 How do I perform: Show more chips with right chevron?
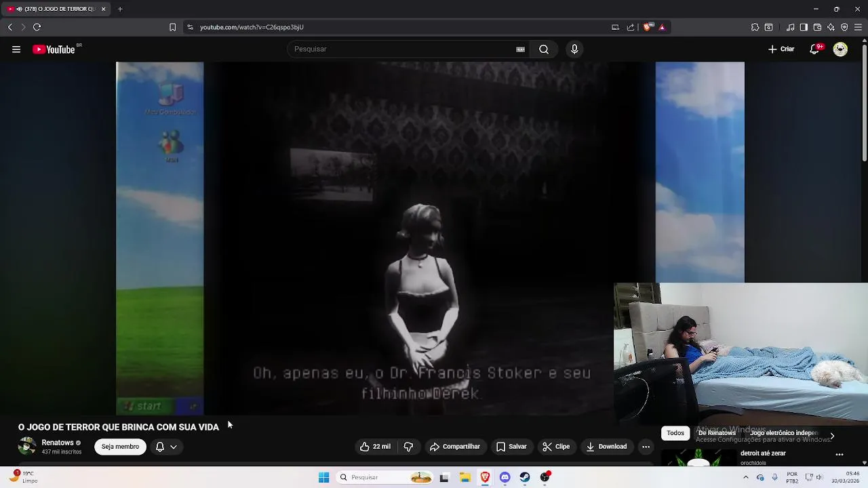coord(832,436)
